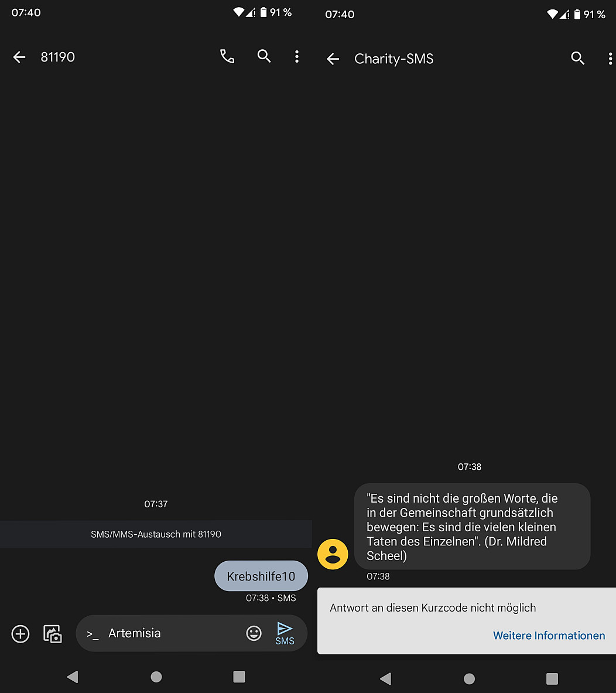Go back from the Charity-SMS conversation
The image size is (616, 693).
coord(333,59)
